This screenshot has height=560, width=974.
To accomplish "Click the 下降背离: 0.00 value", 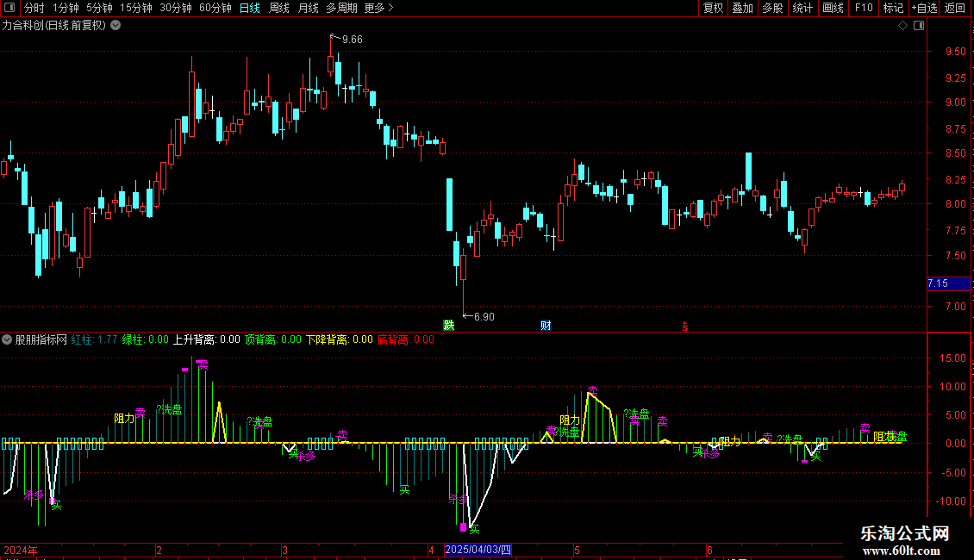I will (339, 339).
